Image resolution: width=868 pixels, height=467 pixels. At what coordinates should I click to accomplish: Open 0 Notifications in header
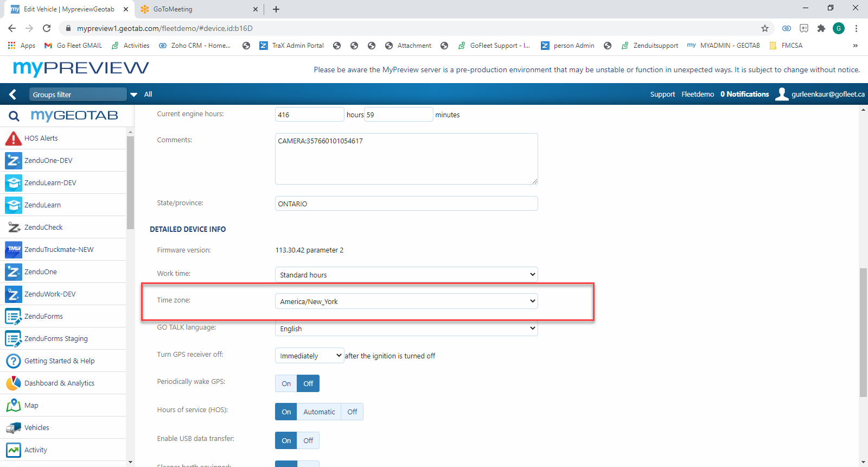(x=745, y=94)
